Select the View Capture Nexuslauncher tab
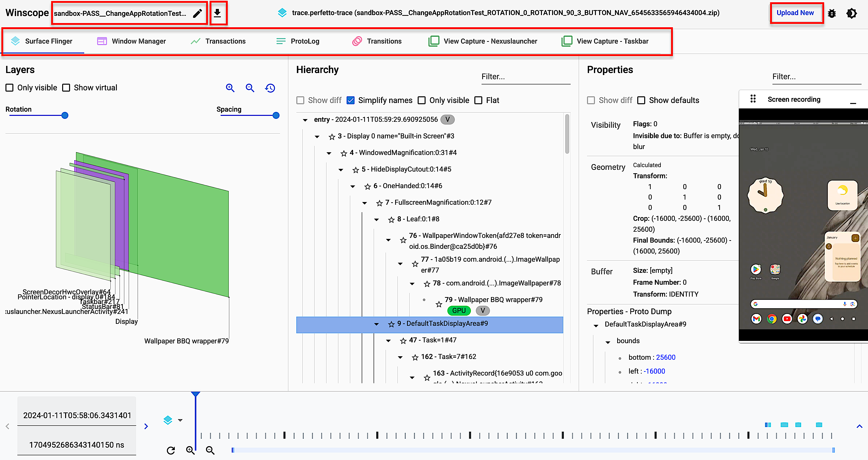The width and height of the screenshot is (868, 460). pyautogui.click(x=482, y=41)
